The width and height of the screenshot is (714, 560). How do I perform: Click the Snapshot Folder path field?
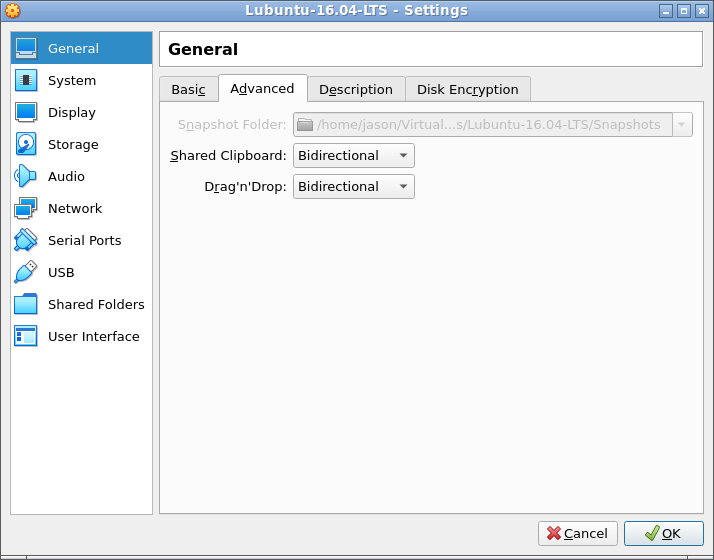pos(483,124)
